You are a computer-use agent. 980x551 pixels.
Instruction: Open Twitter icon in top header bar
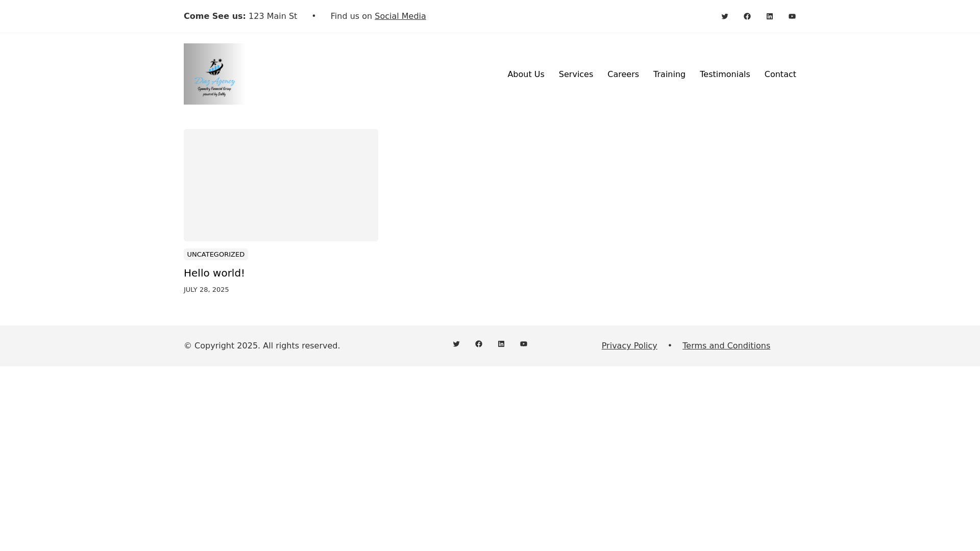pyautogui.click(x=725, y=16)
